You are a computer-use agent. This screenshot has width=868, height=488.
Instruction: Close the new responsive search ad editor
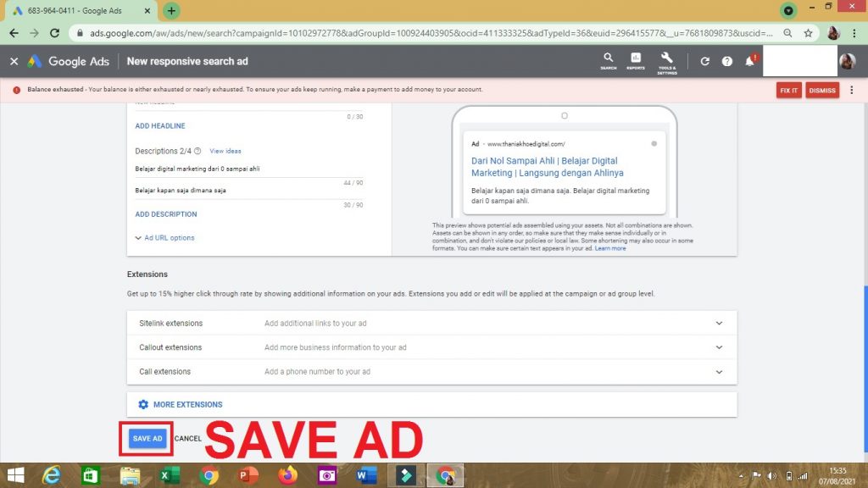(x=14, y=62)
